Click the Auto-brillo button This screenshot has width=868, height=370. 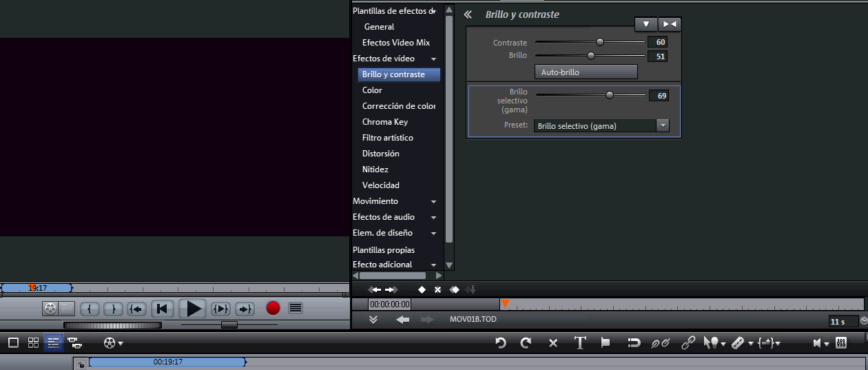click(586, 72)
